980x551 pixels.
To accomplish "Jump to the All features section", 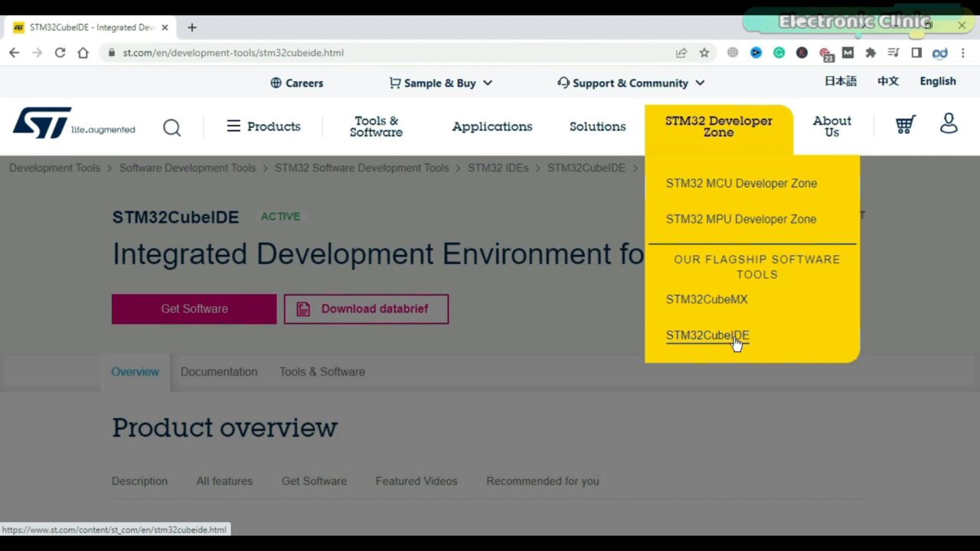I will pyautogui.click(x=224, y=481).
